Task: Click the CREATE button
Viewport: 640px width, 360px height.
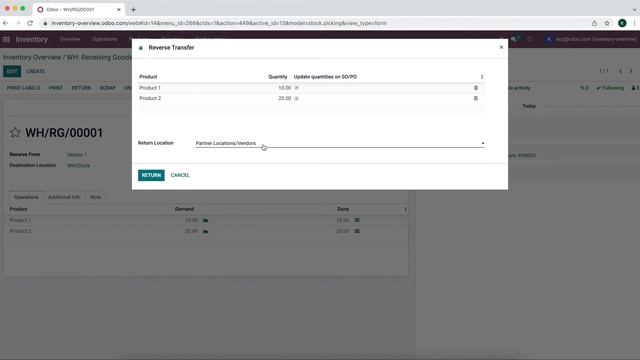Action: point(36,71)
